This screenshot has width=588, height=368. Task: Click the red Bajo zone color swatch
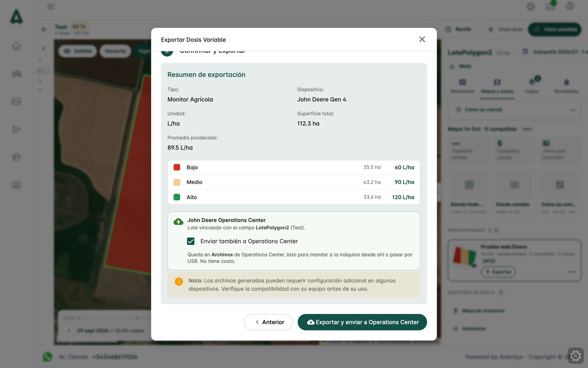(177, 167)
